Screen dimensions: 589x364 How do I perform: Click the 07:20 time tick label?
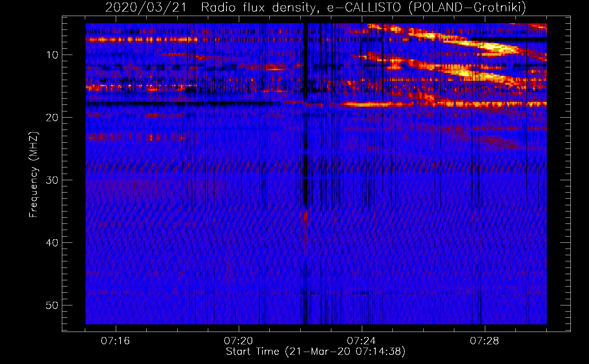[x=238, y=341]
